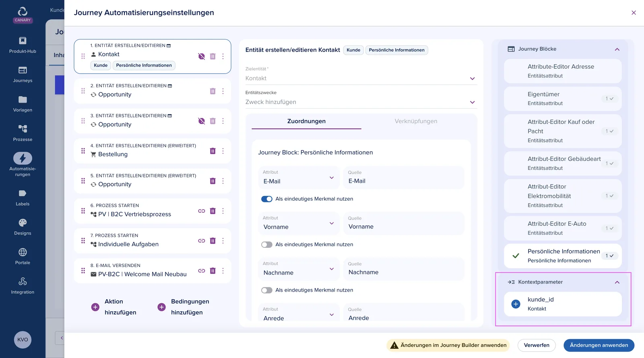The width and height of the screenshot is (644, 358).
Task: Open Automatisierungen lightning icon
Action: tap(23, 158)
